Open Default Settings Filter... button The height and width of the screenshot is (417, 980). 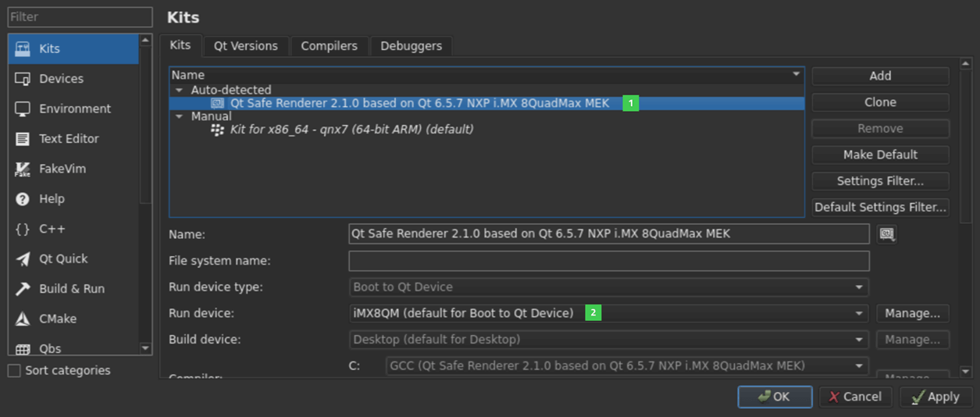pos(881,208)
